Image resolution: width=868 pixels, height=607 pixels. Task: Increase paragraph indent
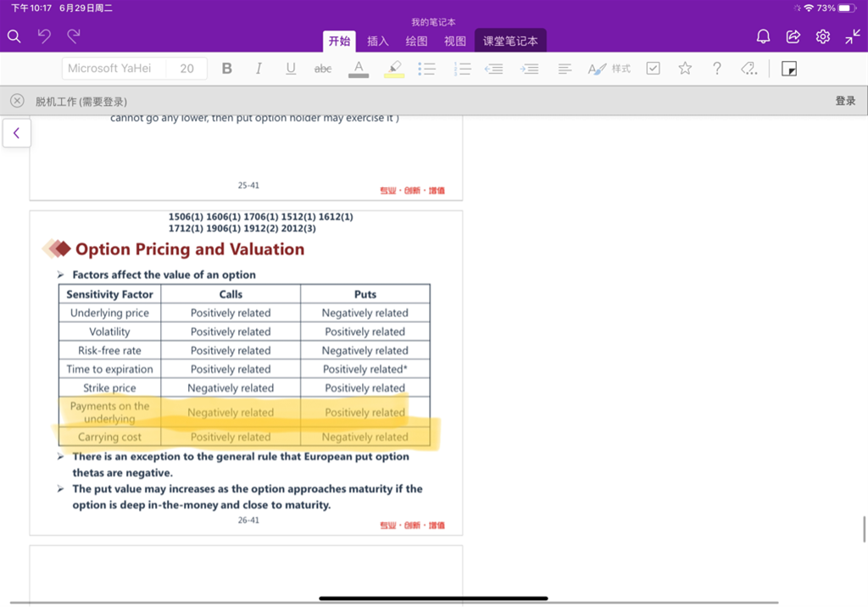click(x=530, y=69)
